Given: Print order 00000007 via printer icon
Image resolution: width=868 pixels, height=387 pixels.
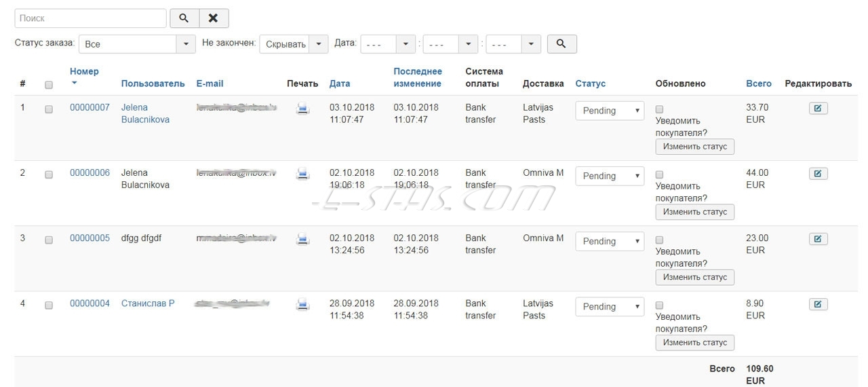Looking at the screenshot, I should point(303,109).
